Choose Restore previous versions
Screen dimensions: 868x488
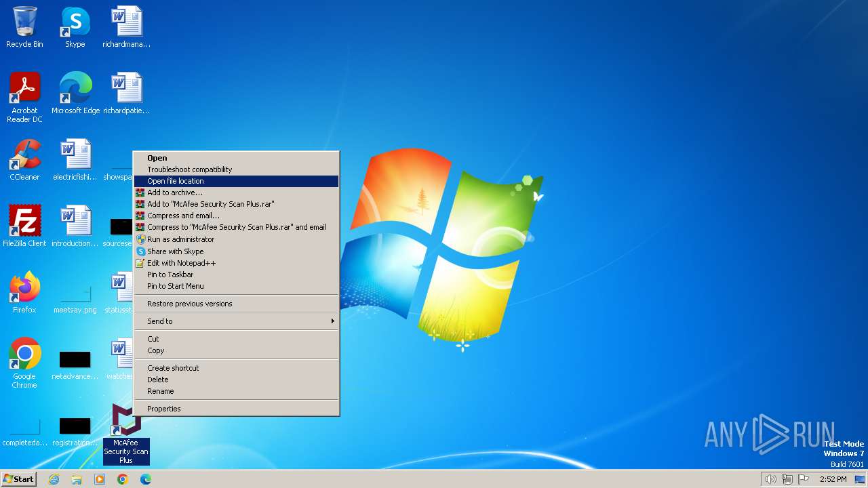(236, 304)
